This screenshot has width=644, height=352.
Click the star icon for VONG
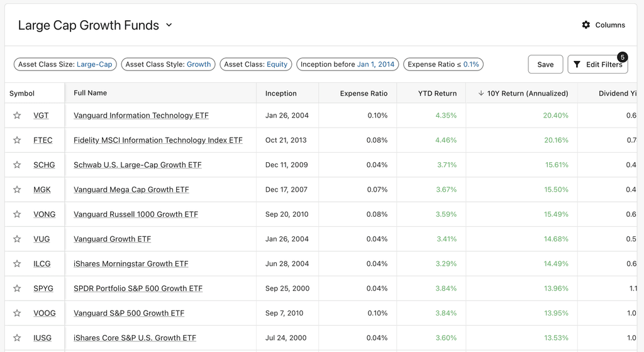(17, 214)
